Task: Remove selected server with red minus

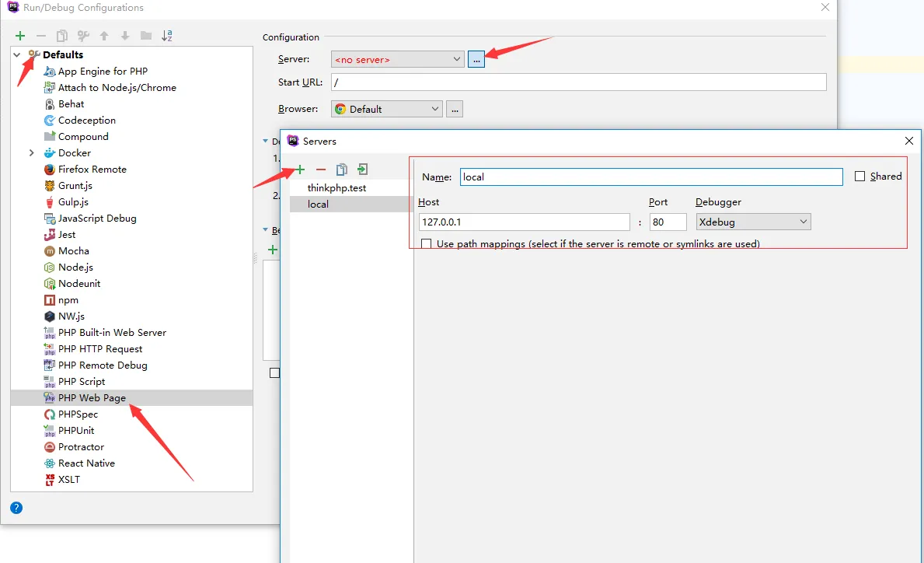Action: [x=321, y=170]
